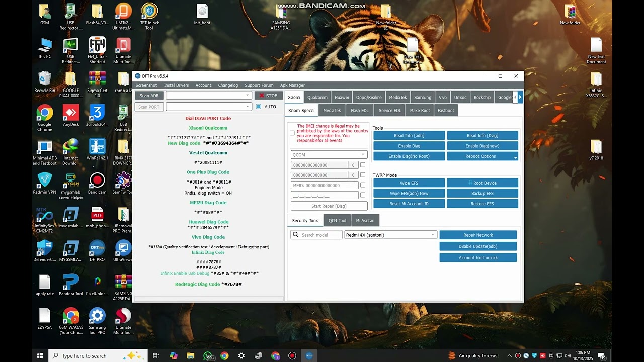Tick the MEID field checkbox
644x362 pixels.
point(363,185)
